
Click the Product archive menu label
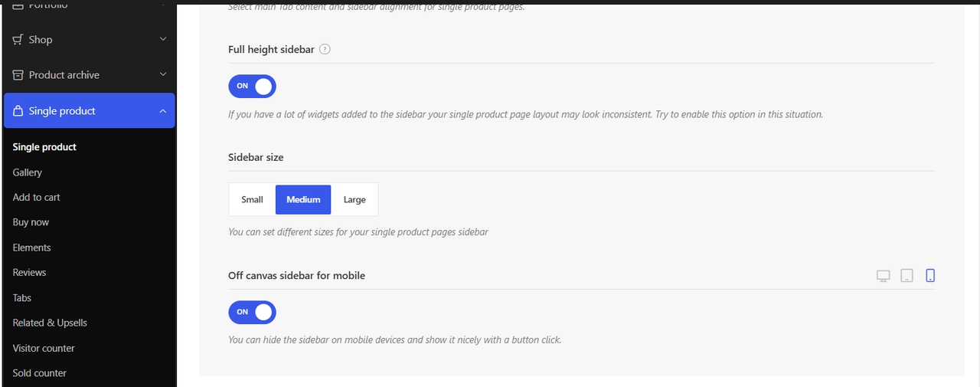(64, 74)
